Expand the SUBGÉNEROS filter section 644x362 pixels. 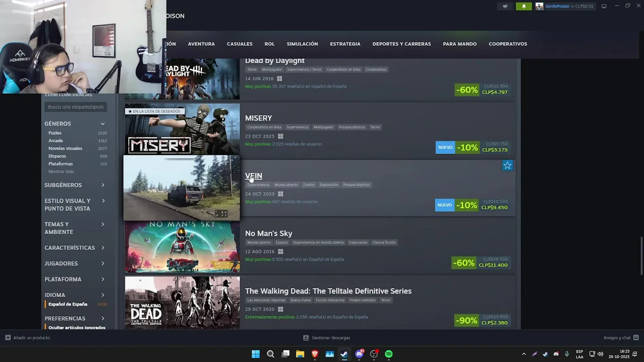[x=75, y=185]
